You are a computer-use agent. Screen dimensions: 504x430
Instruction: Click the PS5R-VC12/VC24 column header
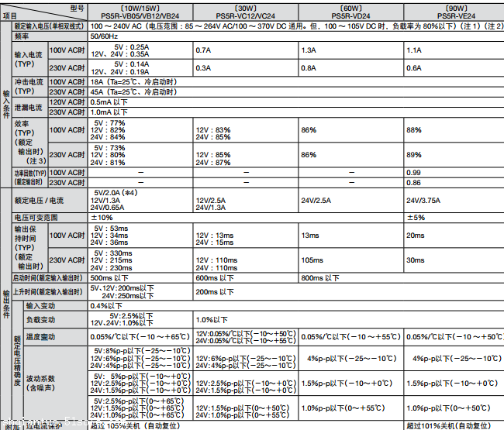point(246,12)
